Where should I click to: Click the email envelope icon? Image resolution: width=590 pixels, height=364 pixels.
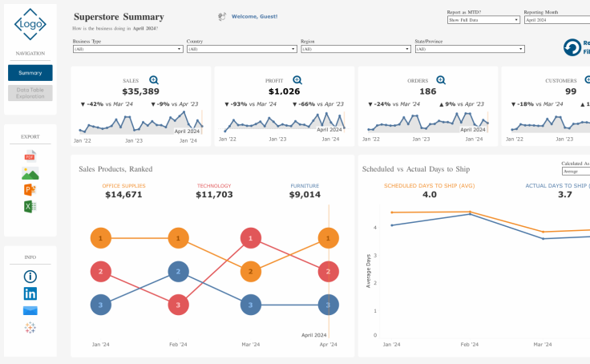(30, 311)
